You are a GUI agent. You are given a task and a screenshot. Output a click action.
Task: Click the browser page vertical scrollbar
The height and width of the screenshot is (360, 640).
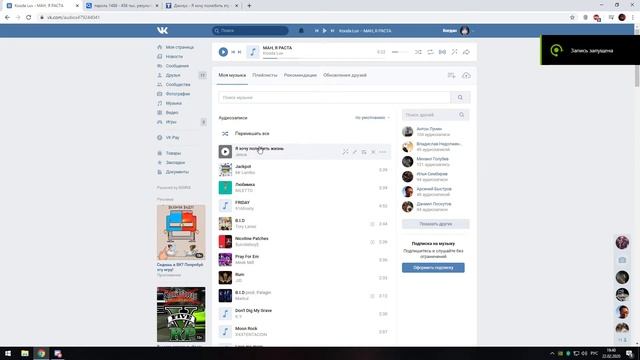pyautogui.click(x=637, y=76)
